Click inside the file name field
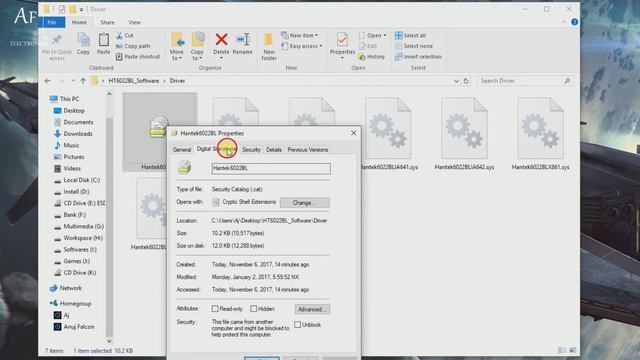This screenshot has width=640, height=360. coord(271,168)
